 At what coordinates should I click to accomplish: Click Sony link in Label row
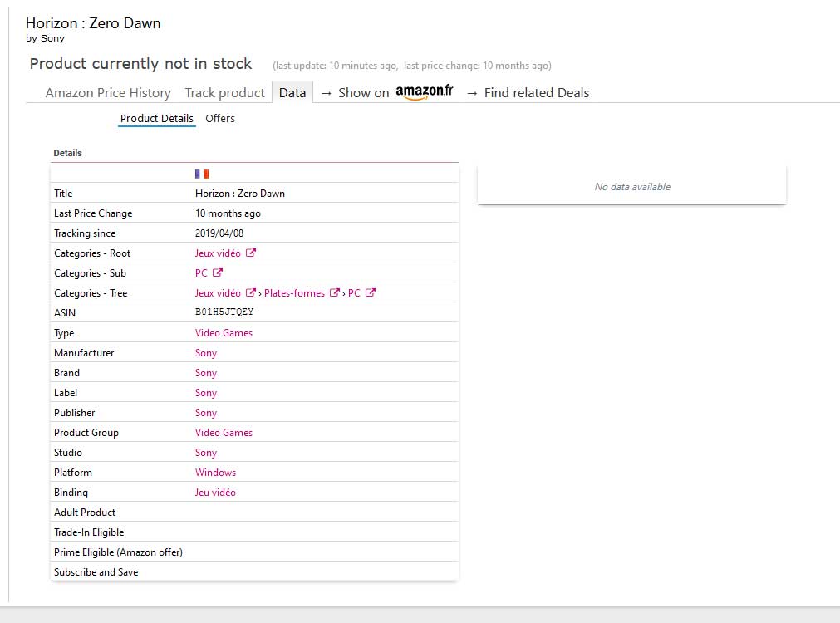206,393
